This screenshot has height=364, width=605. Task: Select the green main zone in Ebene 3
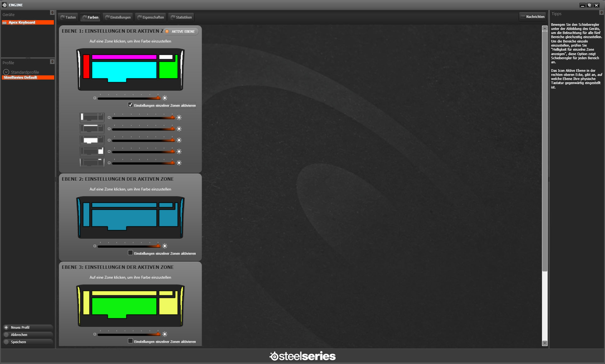point(124,307)
